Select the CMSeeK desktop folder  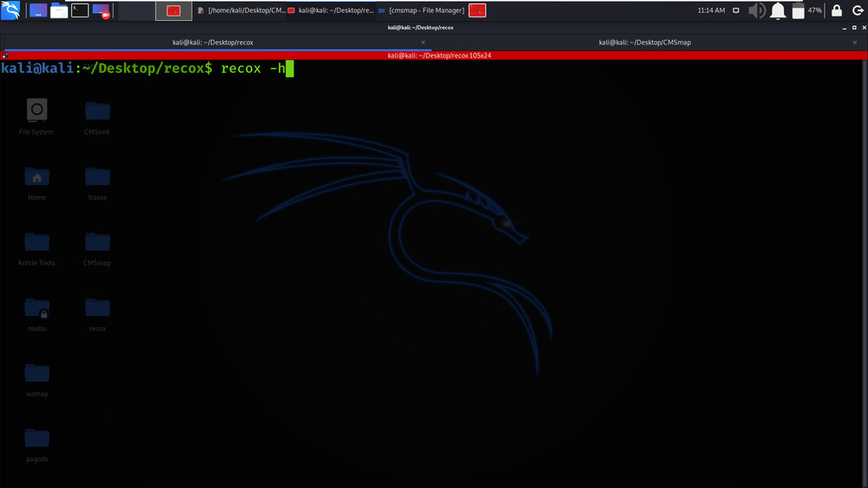click(x=97, y=117)
